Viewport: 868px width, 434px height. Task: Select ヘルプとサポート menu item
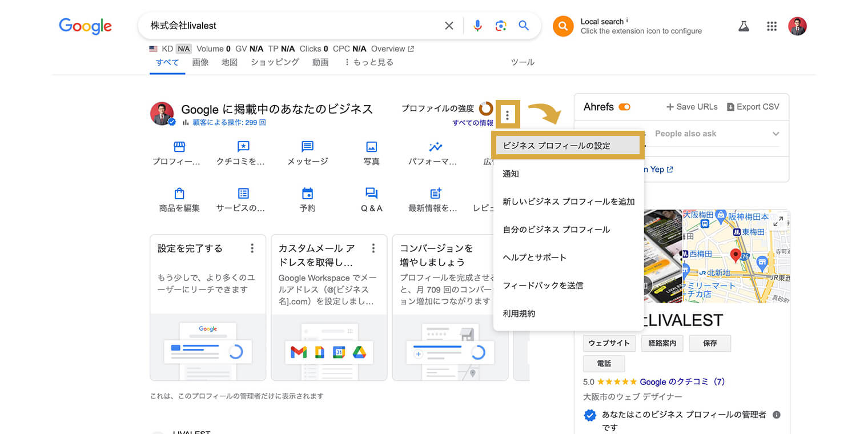(569, 258)
